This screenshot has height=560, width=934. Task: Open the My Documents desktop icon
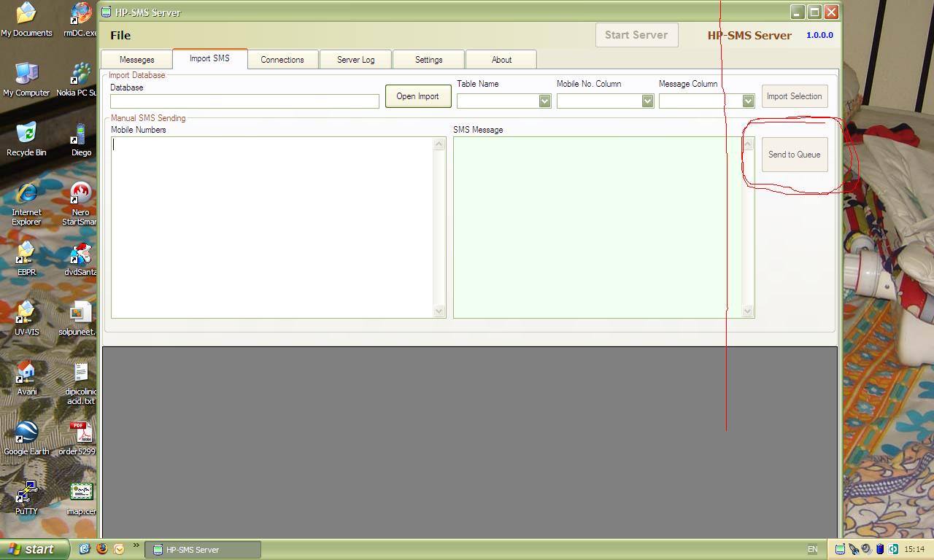tap(26, 15)
